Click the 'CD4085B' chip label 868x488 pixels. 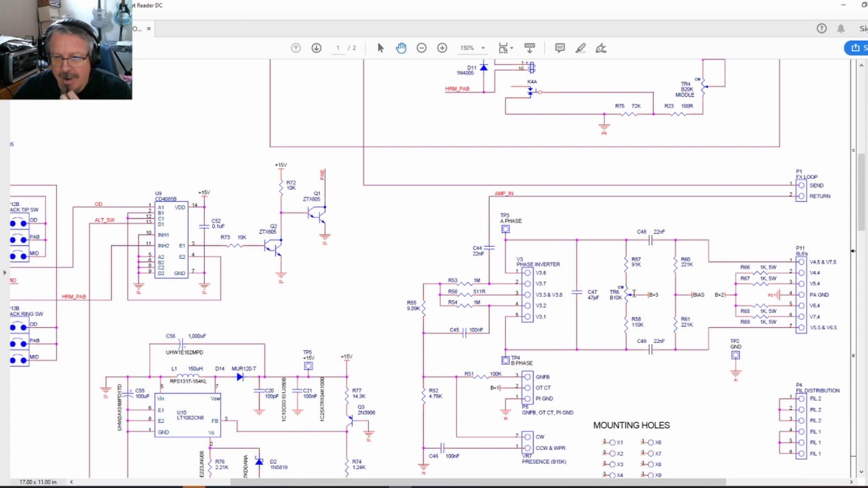pyautogui.click(x=165, y=199)
